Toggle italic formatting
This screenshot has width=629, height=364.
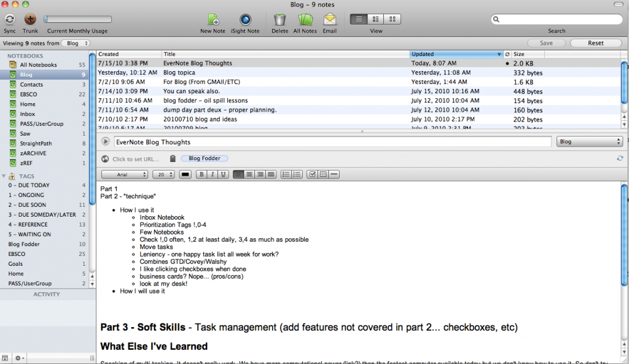(x=212, y=174)
